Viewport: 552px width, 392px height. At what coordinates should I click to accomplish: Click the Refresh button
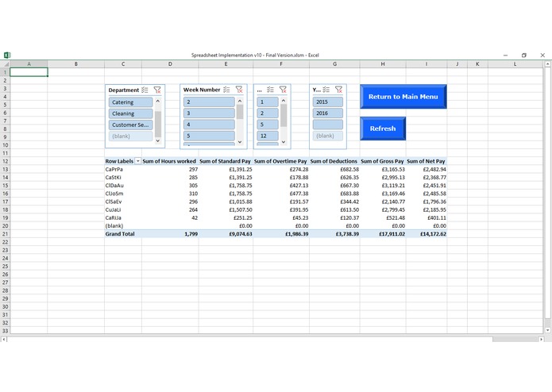(383, 129)
